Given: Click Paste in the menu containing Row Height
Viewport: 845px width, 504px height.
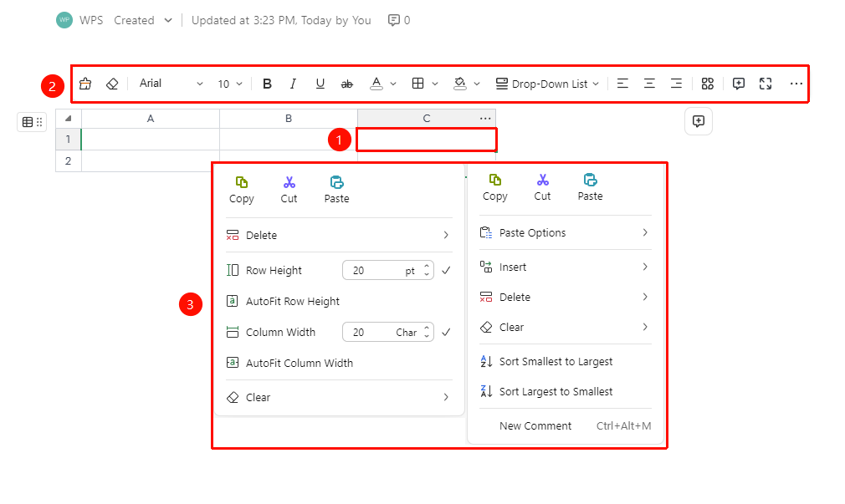Looking at the screenshot, I should 337,190.
